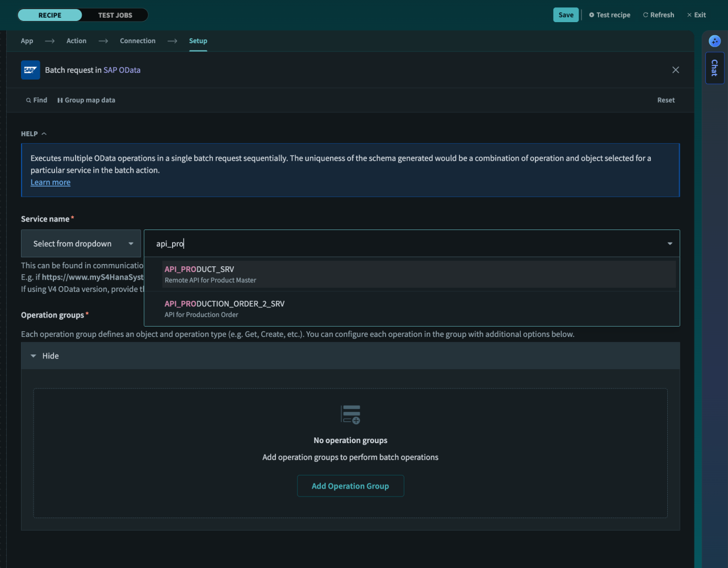Click the Add Operation Group button
Screen dimensions: 728x568
350,486
